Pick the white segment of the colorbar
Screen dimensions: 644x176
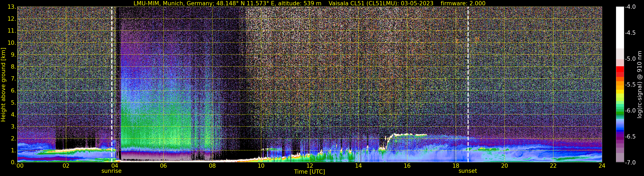click(620, 27)
